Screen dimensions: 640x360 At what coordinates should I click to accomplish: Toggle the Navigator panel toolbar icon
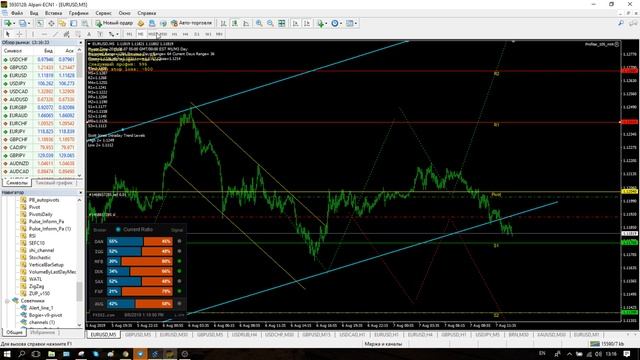coord(62,23)
